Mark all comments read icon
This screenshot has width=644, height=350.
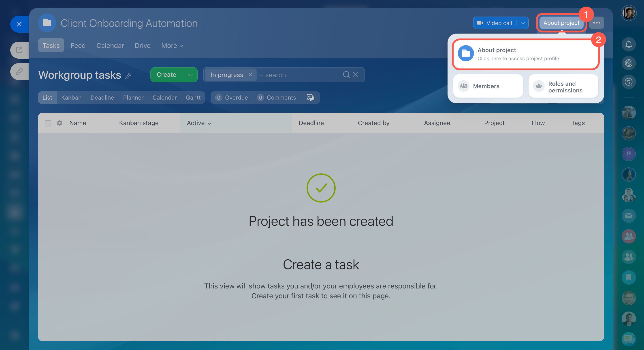point(310,98)
